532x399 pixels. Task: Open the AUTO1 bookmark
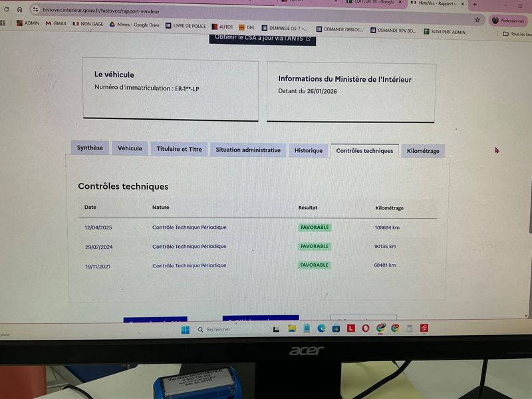click(x=222, y=27)
